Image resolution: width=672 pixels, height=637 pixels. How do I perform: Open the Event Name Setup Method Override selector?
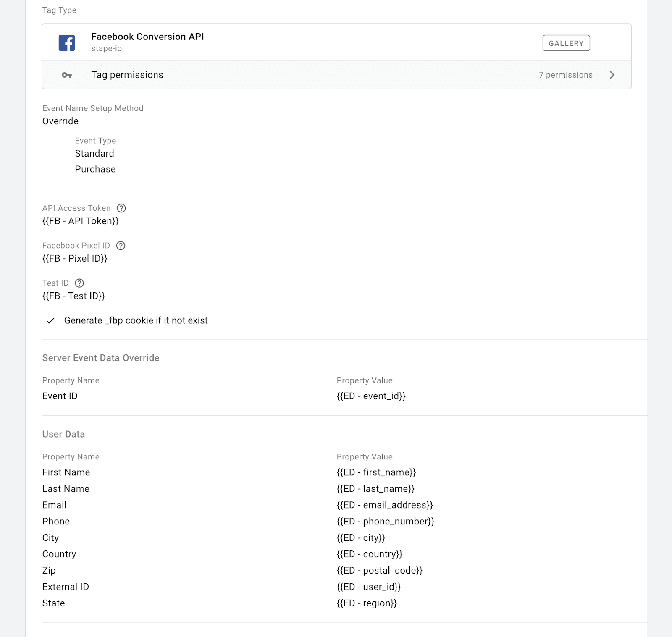point(60,121)
